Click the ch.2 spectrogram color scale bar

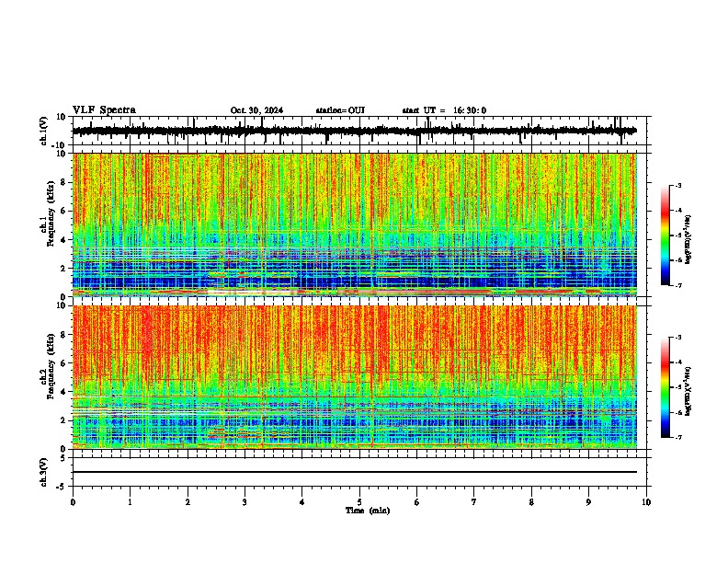[665, 387]
